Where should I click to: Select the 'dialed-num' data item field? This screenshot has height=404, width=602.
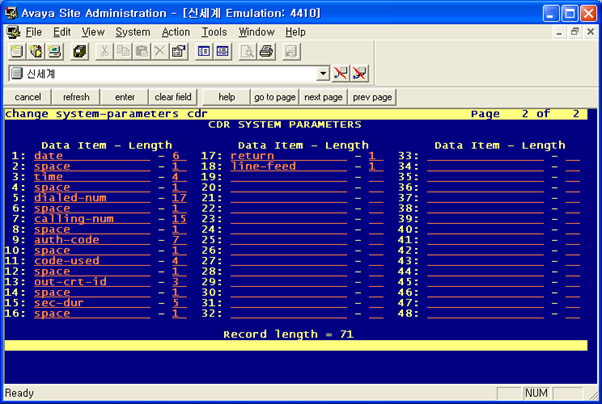pyautogui.click(x=92, y=198)
